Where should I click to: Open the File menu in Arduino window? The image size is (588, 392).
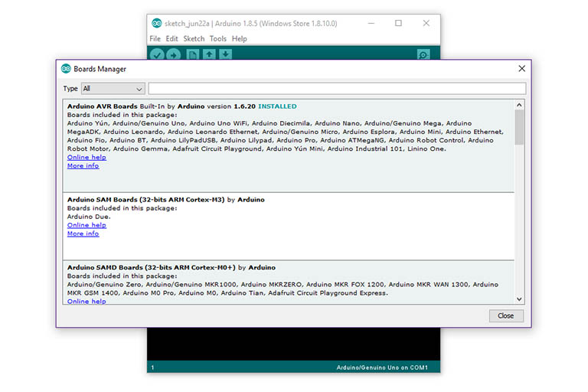(x=155, y=38)
